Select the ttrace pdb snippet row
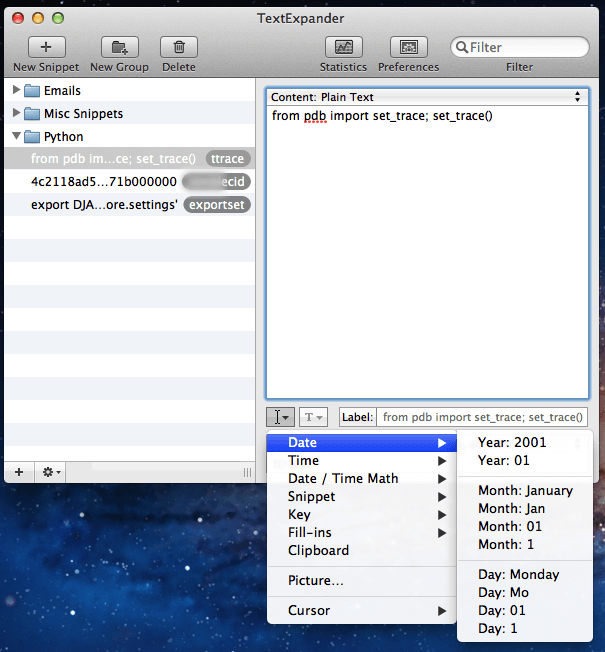The image size is (605, 652). [x=130, y=158]
